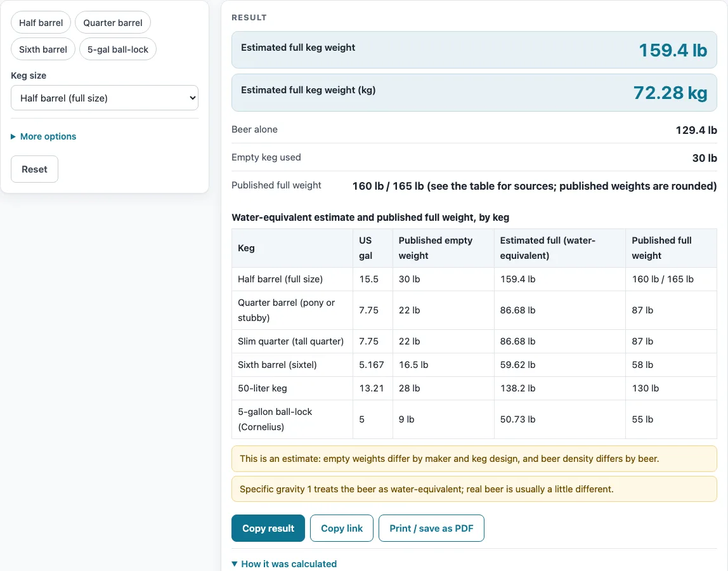Click the 5.167 US gal cell
This screenshot has width=728, height=571.
click(x=372, y=365)
